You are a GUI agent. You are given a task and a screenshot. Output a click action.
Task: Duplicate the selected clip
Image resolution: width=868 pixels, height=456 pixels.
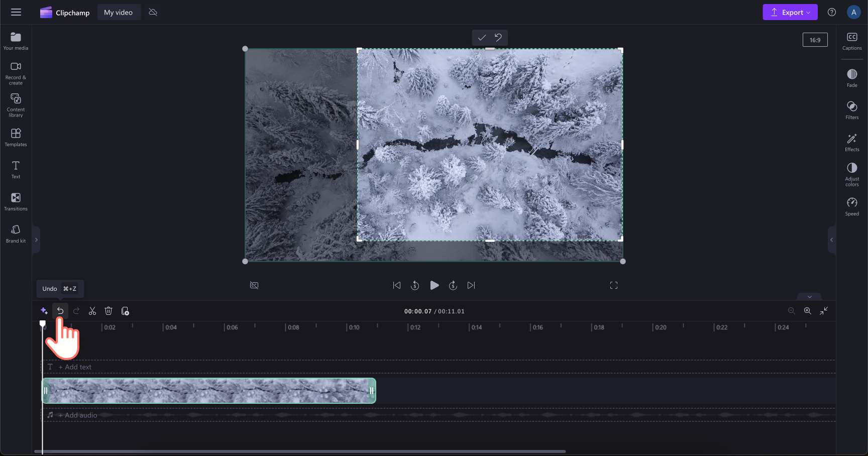[125, 311]
